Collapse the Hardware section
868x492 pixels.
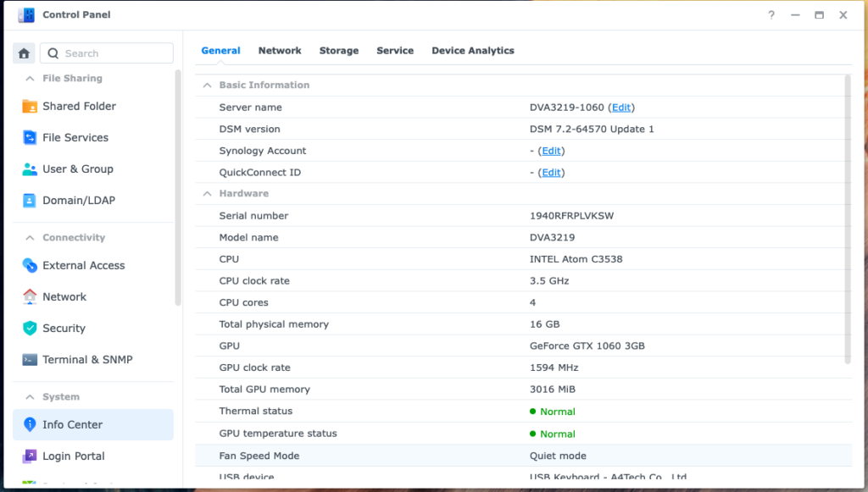coord(207,194)
